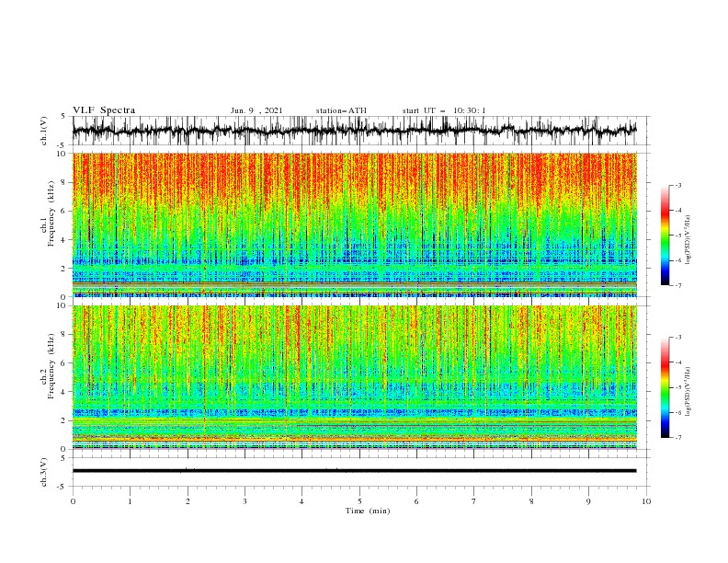Image resolution: width=728 pixels, height=563 pixels.
Task: Click the time axis tick label "10"
Action: point(646,501)
